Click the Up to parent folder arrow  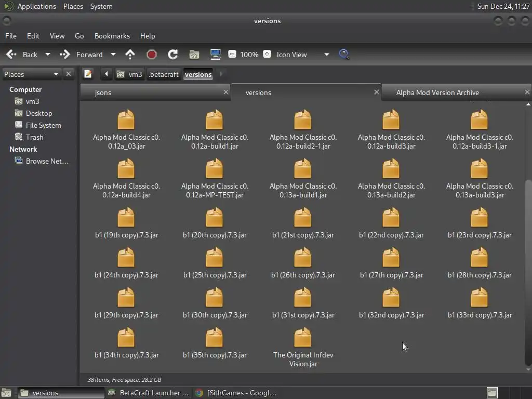[x=130, y=55]
